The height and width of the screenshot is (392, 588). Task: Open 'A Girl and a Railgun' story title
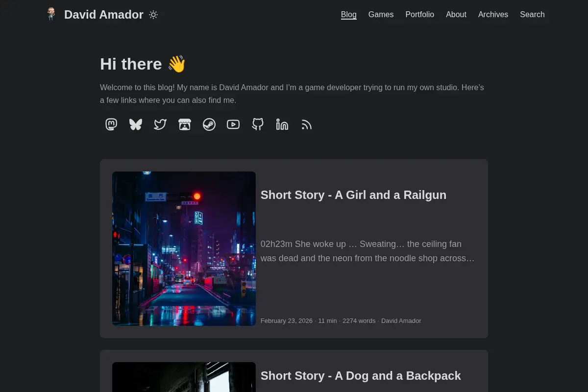point(353,195)
